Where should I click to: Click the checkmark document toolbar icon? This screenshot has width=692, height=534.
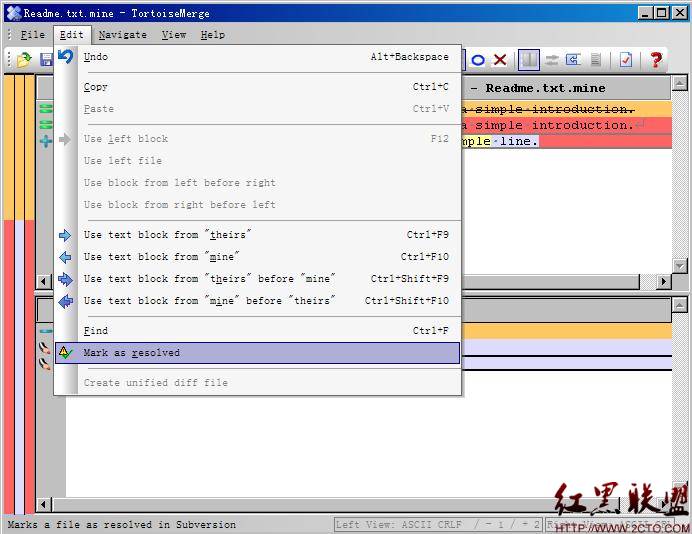[x=626, y=60]
